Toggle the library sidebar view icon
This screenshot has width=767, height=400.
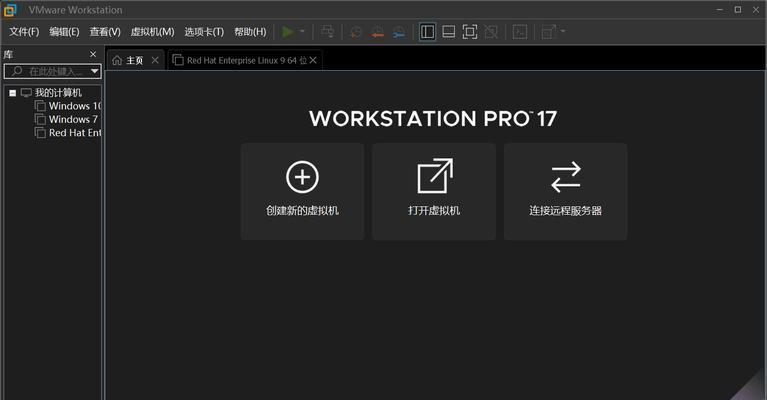click(427, 32)
